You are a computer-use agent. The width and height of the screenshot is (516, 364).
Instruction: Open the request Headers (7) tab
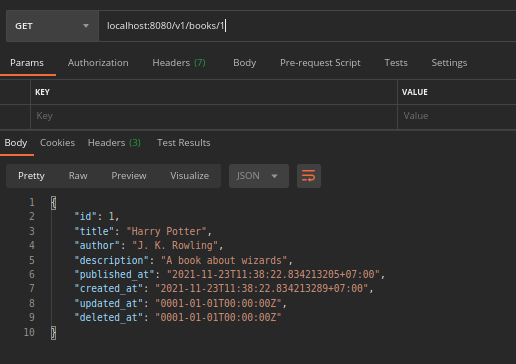(x=179, y=63)
